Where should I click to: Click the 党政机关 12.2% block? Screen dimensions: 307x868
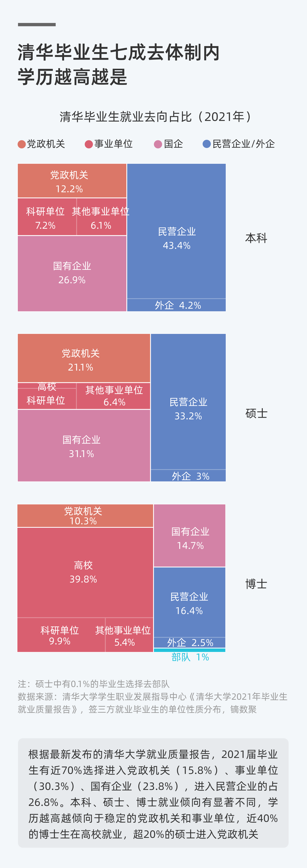[72, 181]
